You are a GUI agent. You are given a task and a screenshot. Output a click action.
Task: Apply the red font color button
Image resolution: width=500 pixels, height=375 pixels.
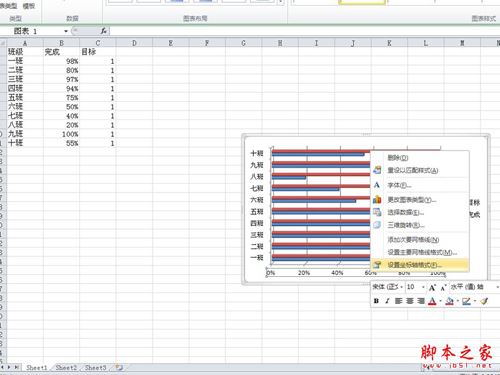click(432, 301)
